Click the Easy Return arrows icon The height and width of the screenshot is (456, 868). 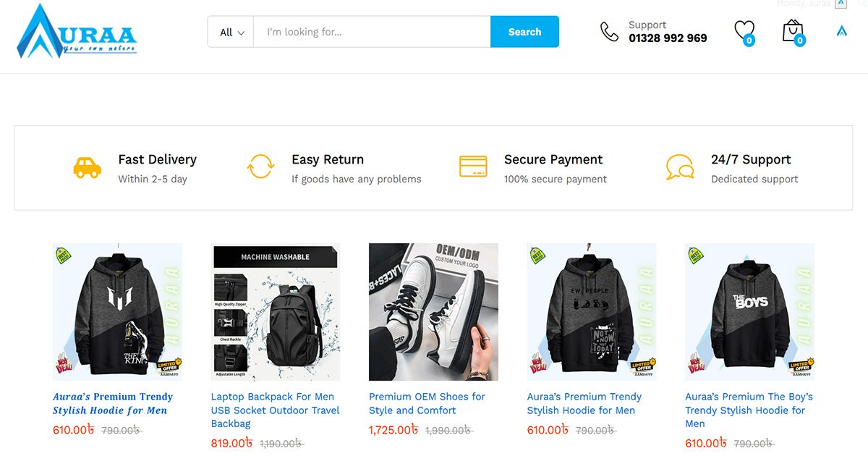(260, 166)
